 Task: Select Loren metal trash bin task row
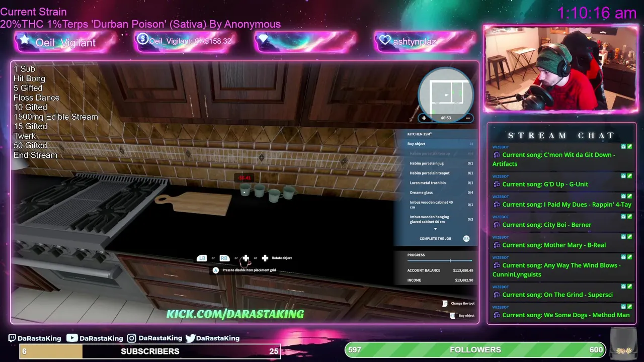441,183
